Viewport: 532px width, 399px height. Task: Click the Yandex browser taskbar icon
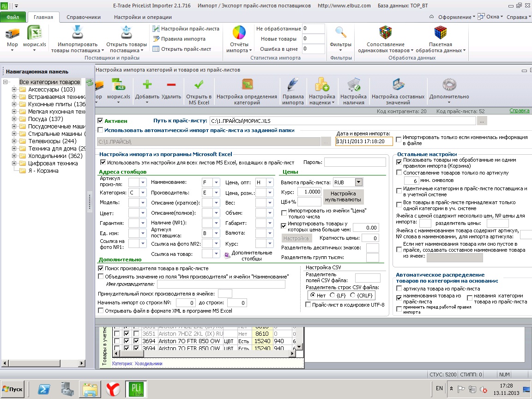tap(113, 389)
